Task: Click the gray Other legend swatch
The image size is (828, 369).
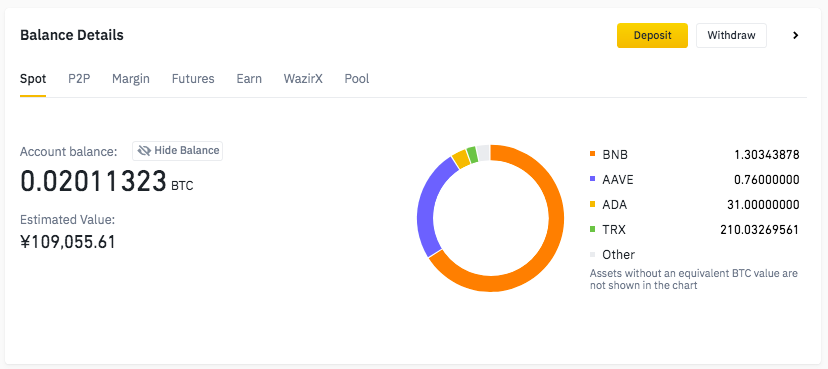Action: click(x=592, y=254)
